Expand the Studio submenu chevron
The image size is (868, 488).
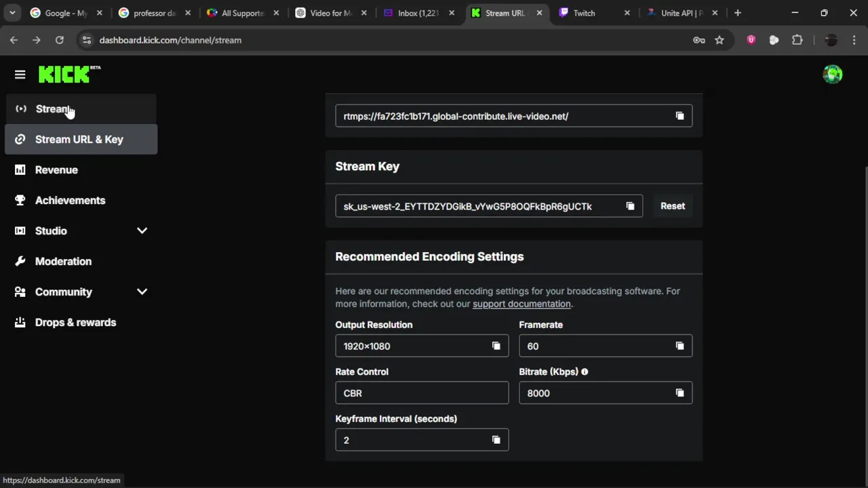tap(142, 230)
